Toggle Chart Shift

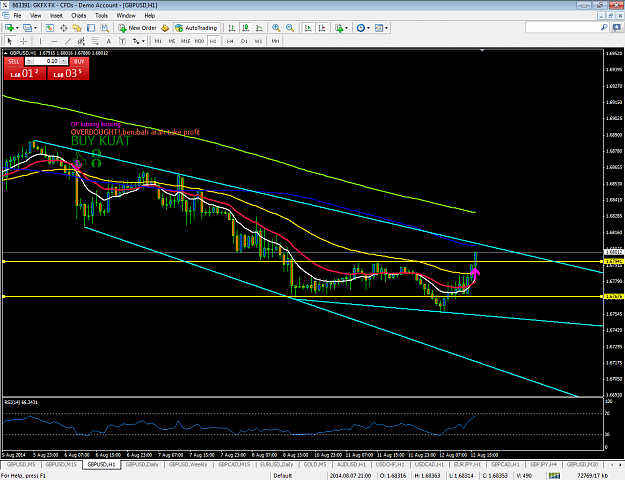coord(322,28)
